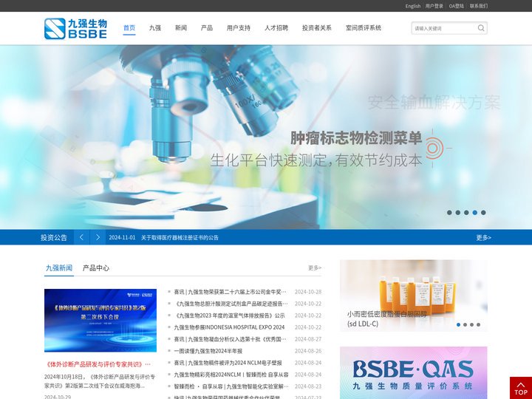Click date 2024-10-28 in news list

[308, 292]
